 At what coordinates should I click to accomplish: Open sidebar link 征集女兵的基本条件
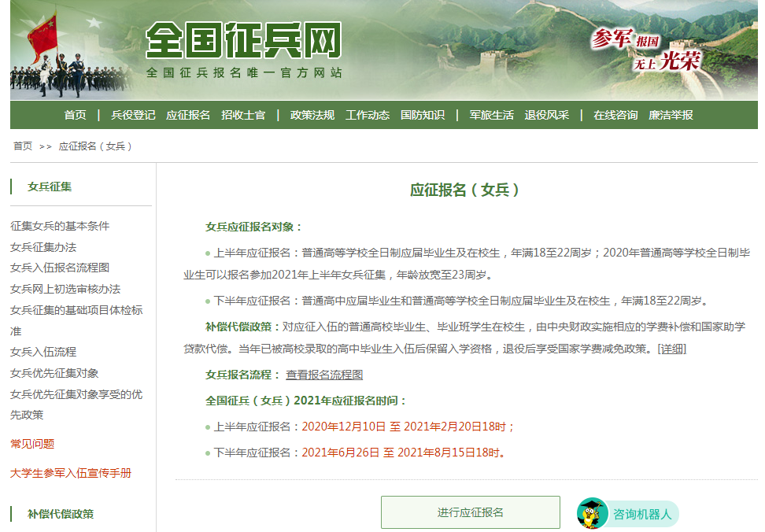(60, 226)
